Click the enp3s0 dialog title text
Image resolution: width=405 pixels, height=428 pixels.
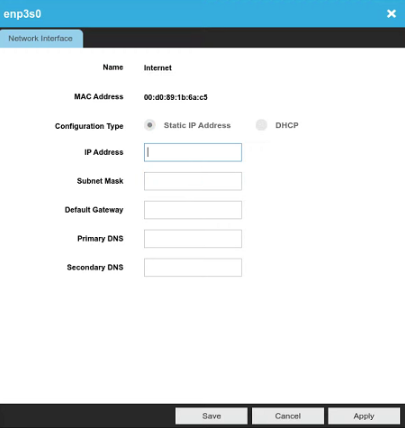point(22,14)
